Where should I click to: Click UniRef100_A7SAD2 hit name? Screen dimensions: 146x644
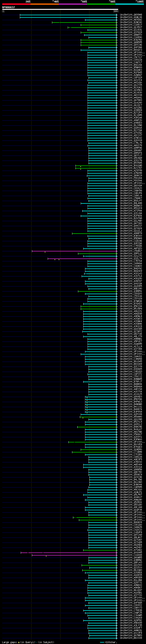(131, 550)
